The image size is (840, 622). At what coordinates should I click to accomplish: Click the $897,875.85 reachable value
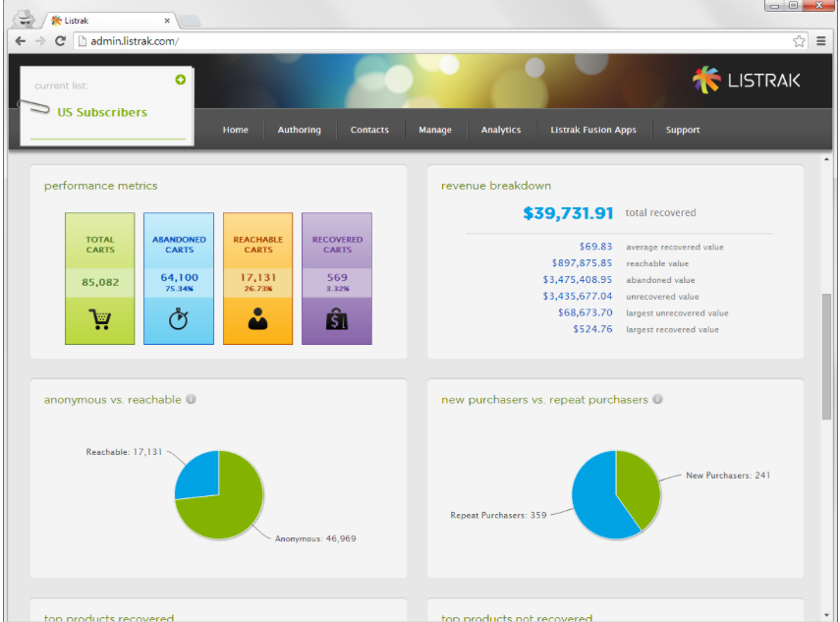tap(582, 263)
